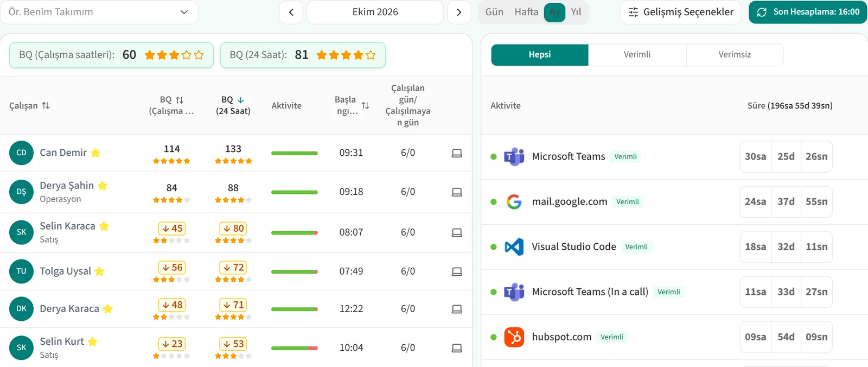Select the Verimsiz tab

tap(735, 55)
